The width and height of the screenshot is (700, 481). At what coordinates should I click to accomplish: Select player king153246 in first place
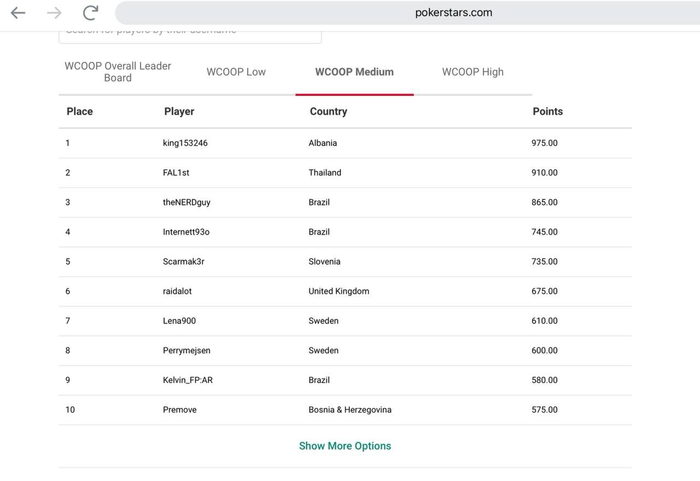click(185, 143)
